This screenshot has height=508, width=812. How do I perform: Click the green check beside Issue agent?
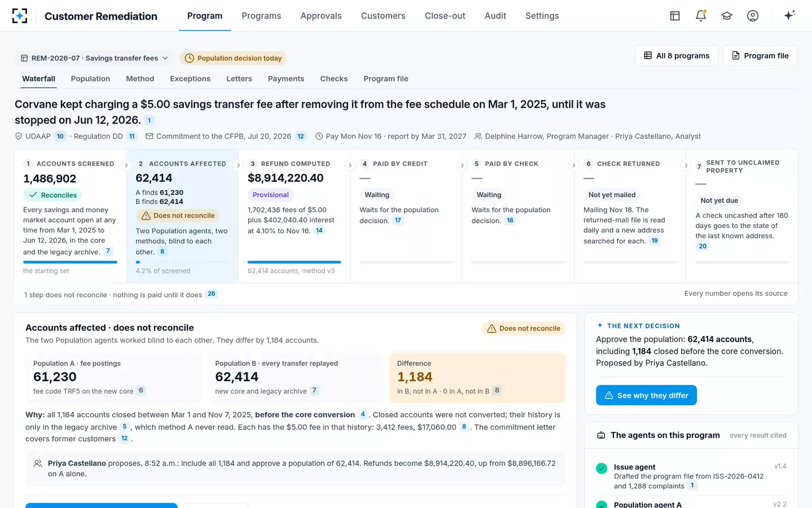coord(602,468)
